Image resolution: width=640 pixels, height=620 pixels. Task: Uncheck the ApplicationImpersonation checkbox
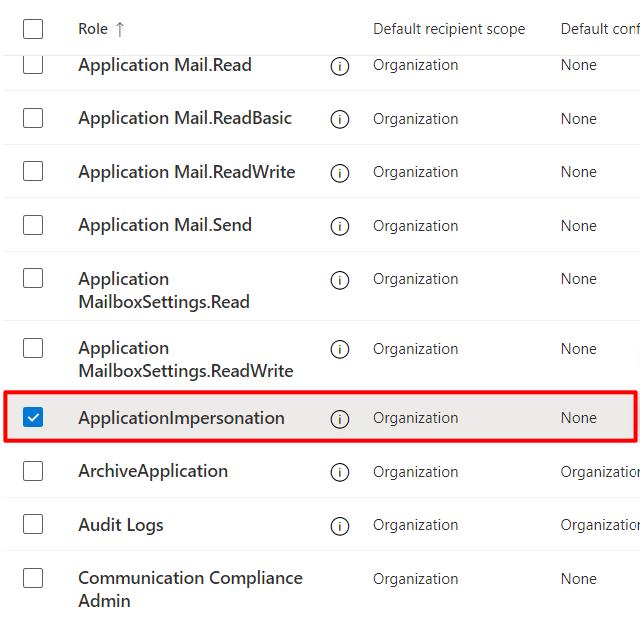pos(33,417)
